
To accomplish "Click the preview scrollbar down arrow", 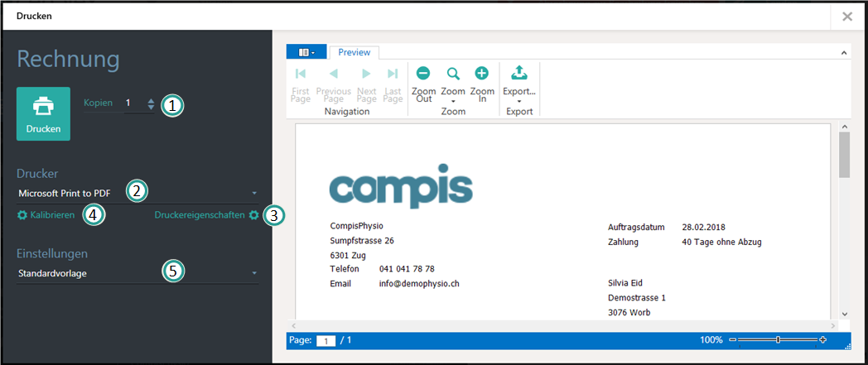I will (x=844, y=314).
